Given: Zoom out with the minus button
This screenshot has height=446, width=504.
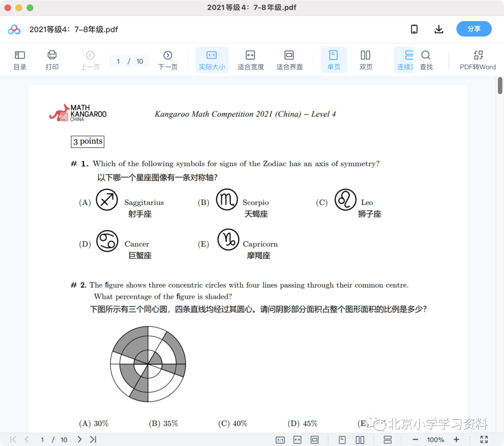Looking at the screenshot, I should [415, 439].
